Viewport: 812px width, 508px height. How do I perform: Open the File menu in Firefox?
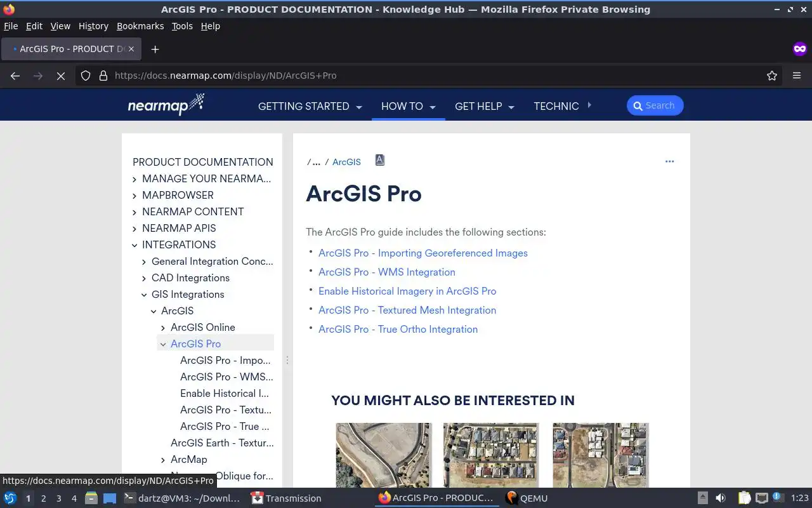point(11,26)
